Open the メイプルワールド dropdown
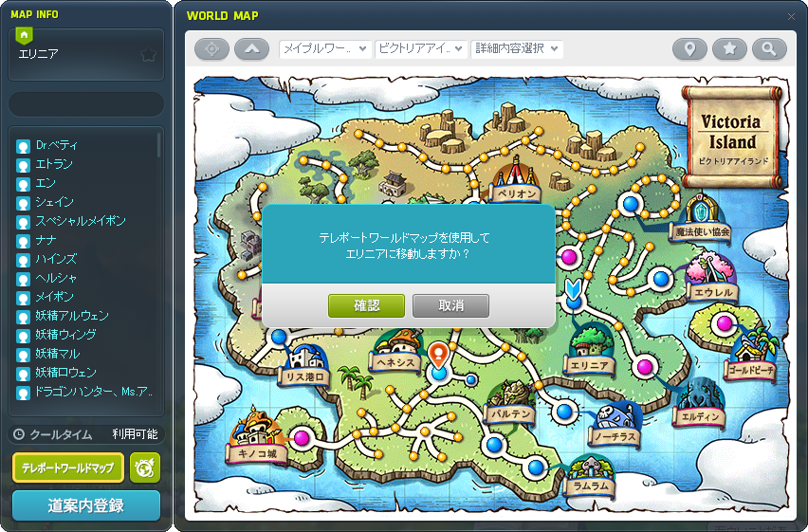This screenshot has height=532, width=808. [325, 49]
